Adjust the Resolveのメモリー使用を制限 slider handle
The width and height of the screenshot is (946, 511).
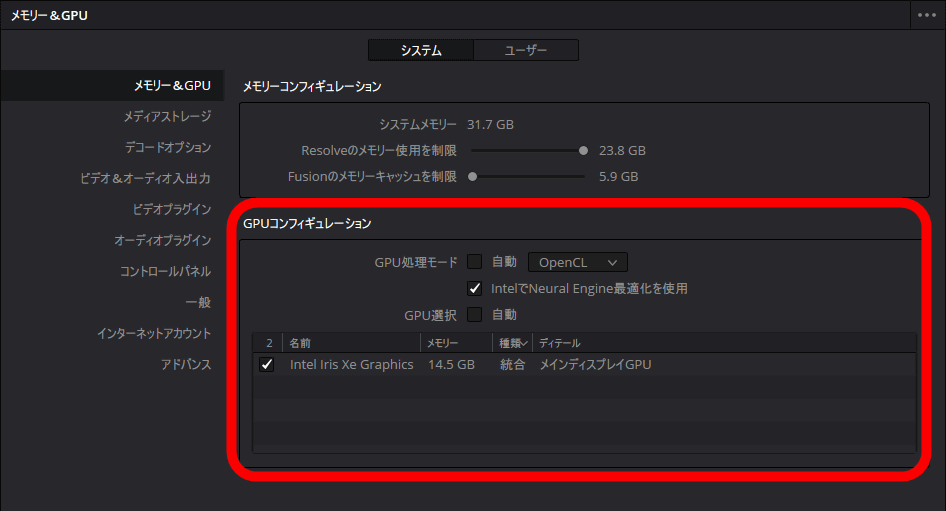[x=583, y=151]
